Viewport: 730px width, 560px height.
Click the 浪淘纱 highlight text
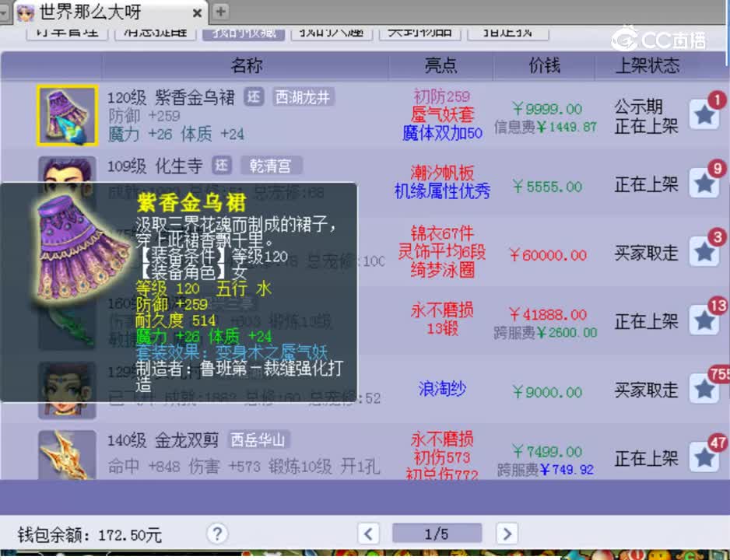tap(442, 389)
